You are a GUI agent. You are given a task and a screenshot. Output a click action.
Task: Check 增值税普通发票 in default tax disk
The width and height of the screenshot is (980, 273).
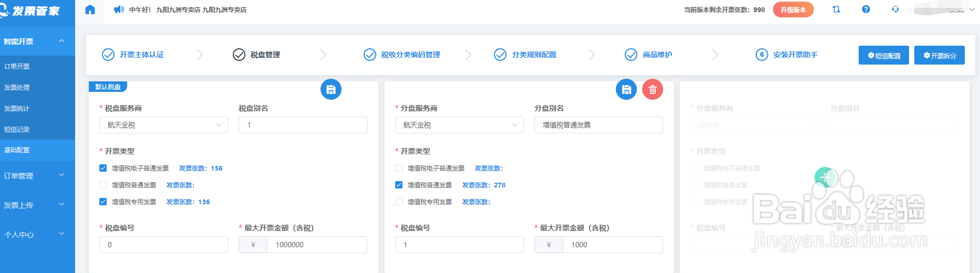[x=103, y=185]
